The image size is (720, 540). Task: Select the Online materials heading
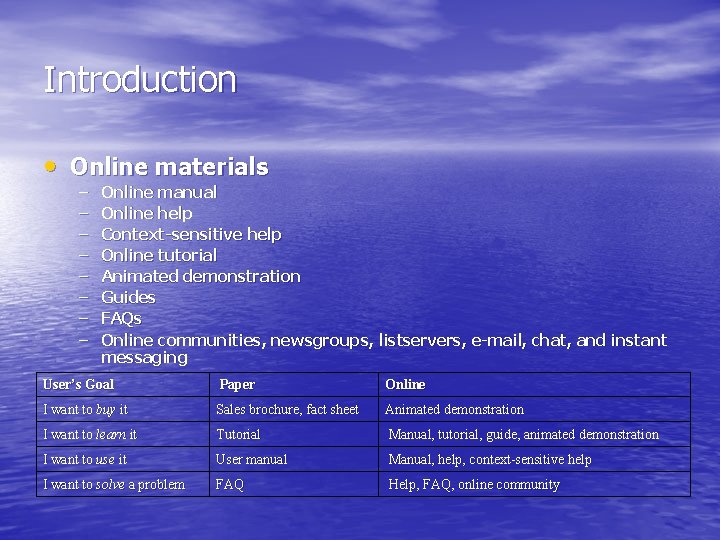point(169,167)
